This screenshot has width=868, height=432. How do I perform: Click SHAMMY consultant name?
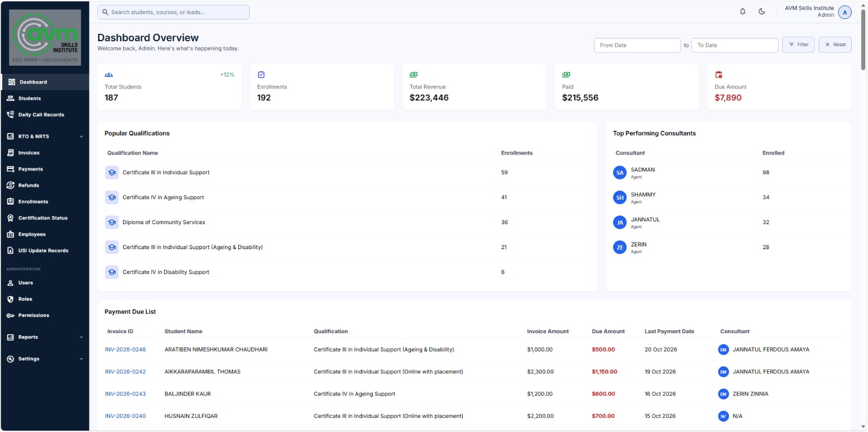[x=643, y=194]
